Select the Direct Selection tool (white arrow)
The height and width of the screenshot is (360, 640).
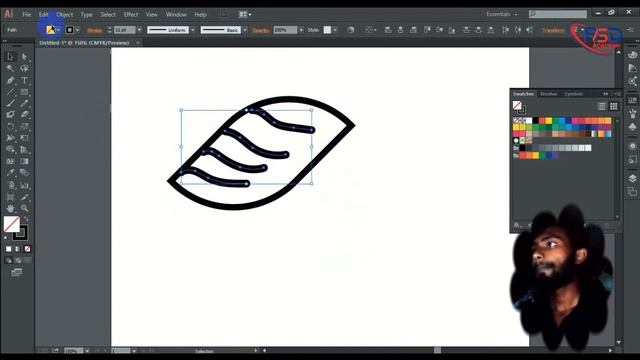coord(24,57)
